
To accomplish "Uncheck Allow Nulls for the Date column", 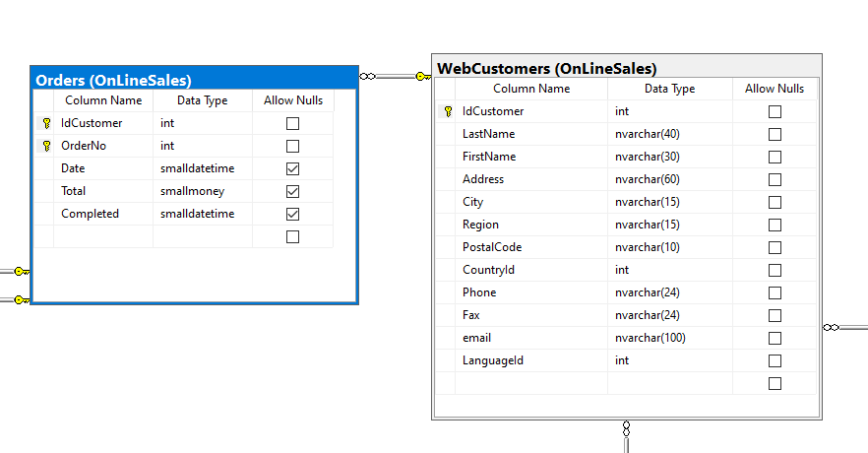I will 292,168.
